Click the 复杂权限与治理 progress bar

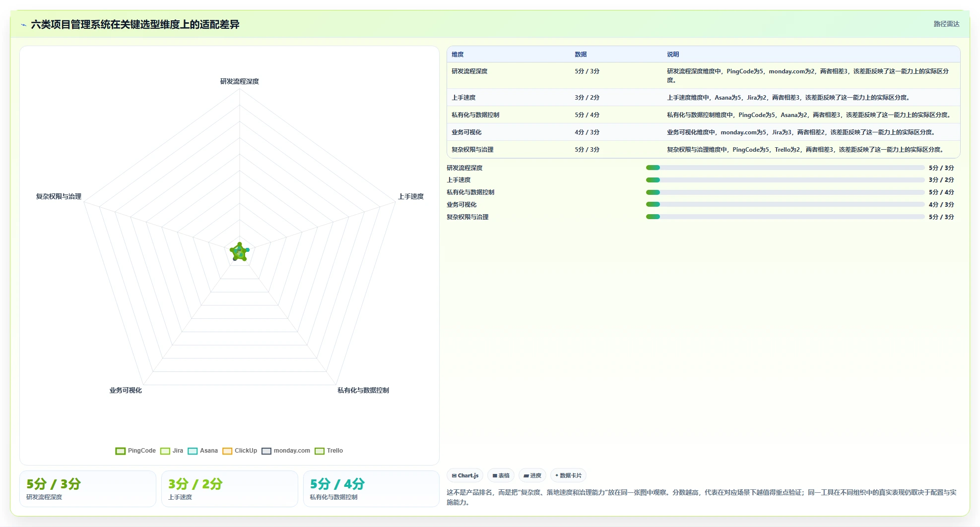click(785, 217)
